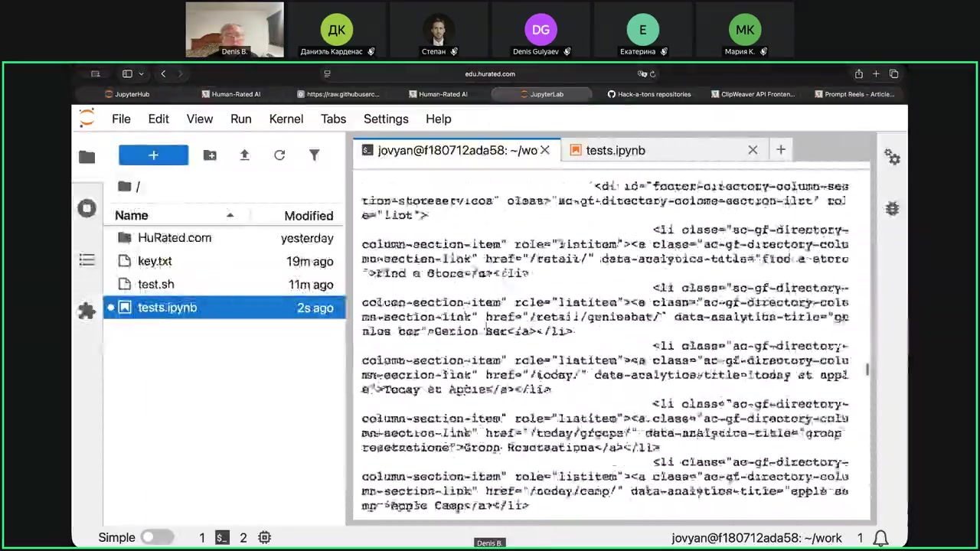Open the Property Inspector gears icon

click(x=892, y=157)
